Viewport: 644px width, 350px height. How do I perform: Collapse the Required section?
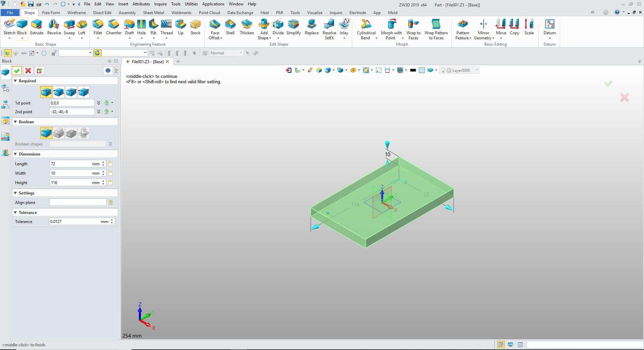click(x=15, y=81)
